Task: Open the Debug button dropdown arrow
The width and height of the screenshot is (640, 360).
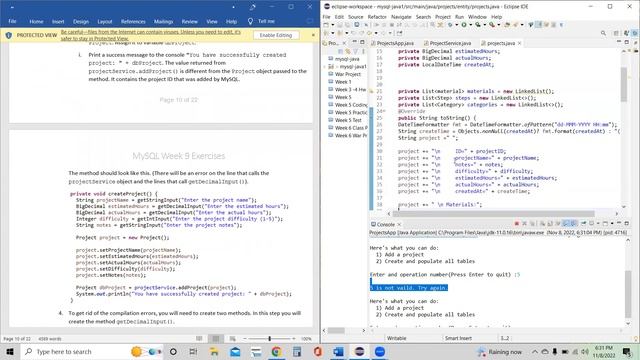Action: click(456, 24)
